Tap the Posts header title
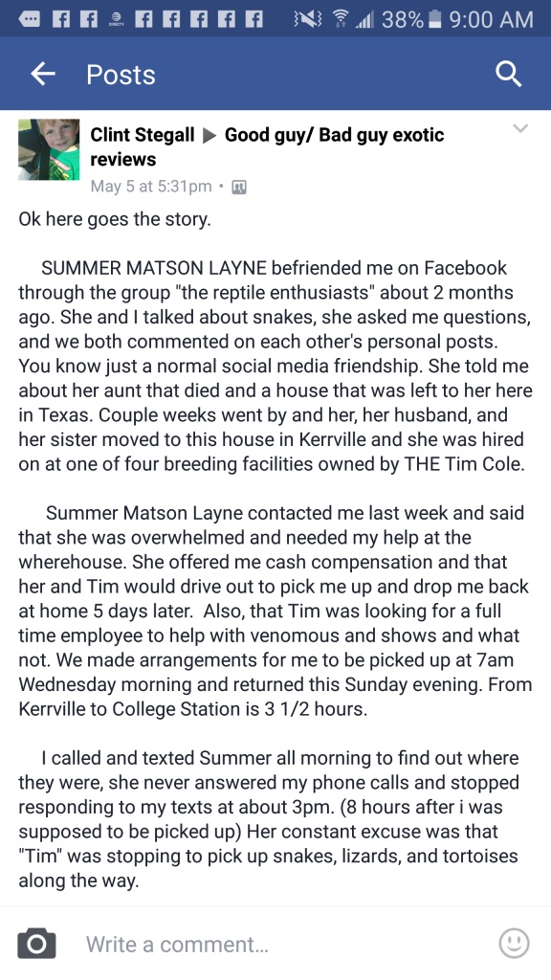The image size is (551, 980). click(x=121, y=75)
